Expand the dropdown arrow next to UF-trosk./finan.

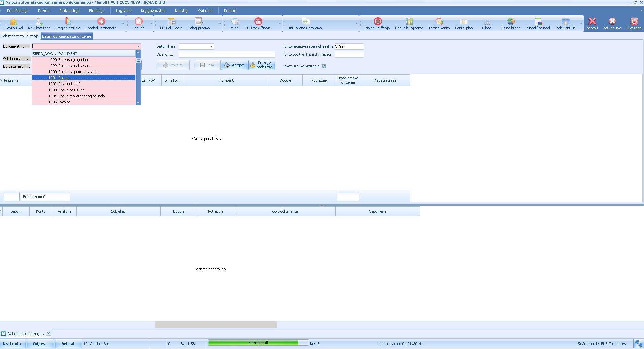pyautogui.click(x=280, y=24)
